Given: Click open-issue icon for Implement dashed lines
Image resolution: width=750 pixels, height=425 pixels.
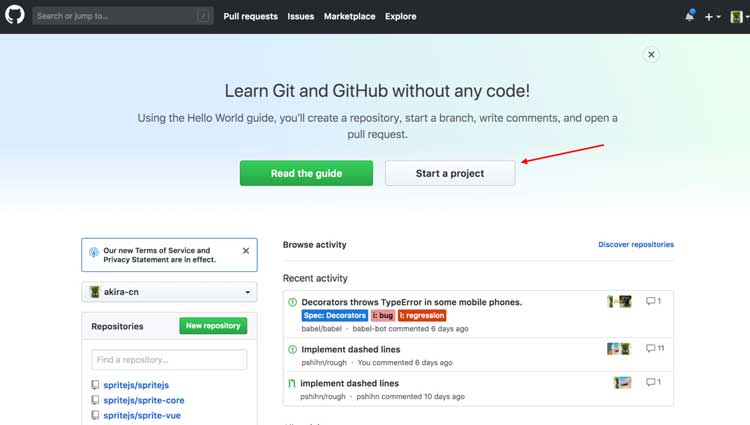Looking at the screenshot, I should click(x=293, y=349).
